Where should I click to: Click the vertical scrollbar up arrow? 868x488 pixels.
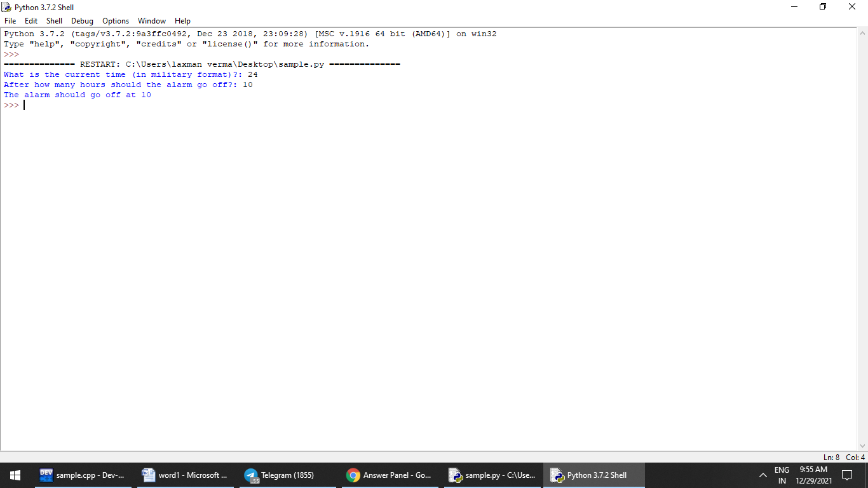tap(862, 33)
